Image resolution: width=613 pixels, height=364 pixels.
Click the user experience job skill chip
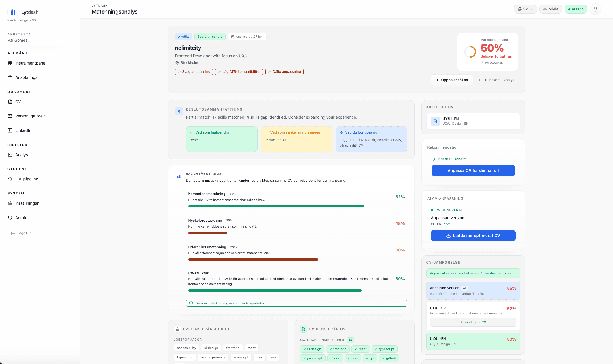point(213,357)
